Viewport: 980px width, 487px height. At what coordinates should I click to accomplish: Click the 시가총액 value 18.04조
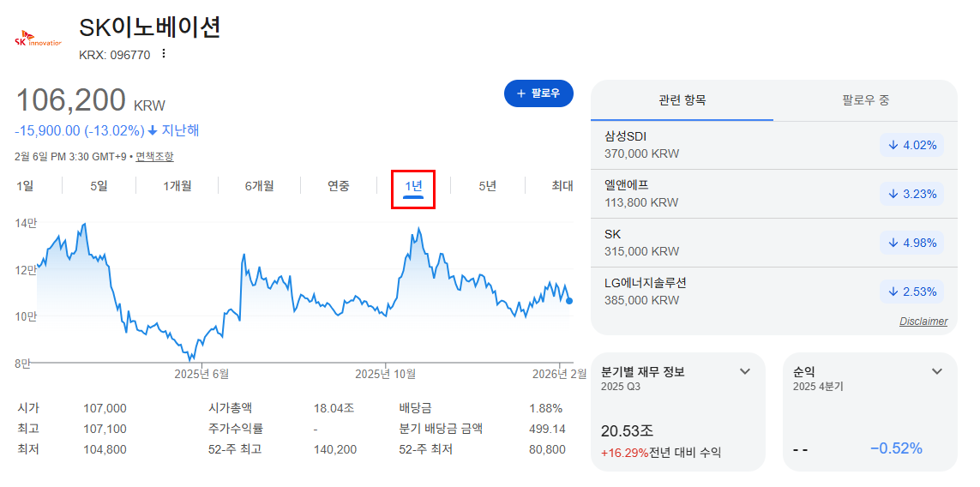(x=334, y=409)
